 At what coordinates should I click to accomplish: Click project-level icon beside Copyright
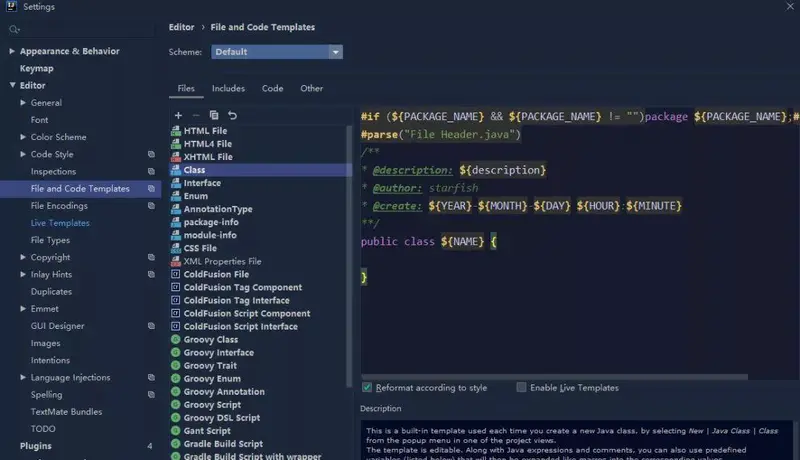tap(151, 257)
